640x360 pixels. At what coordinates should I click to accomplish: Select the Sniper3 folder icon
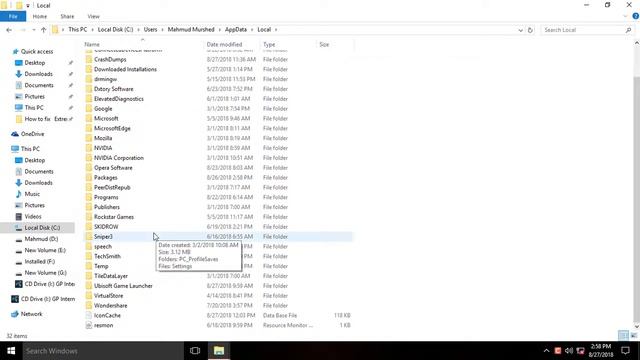[89, 236]
